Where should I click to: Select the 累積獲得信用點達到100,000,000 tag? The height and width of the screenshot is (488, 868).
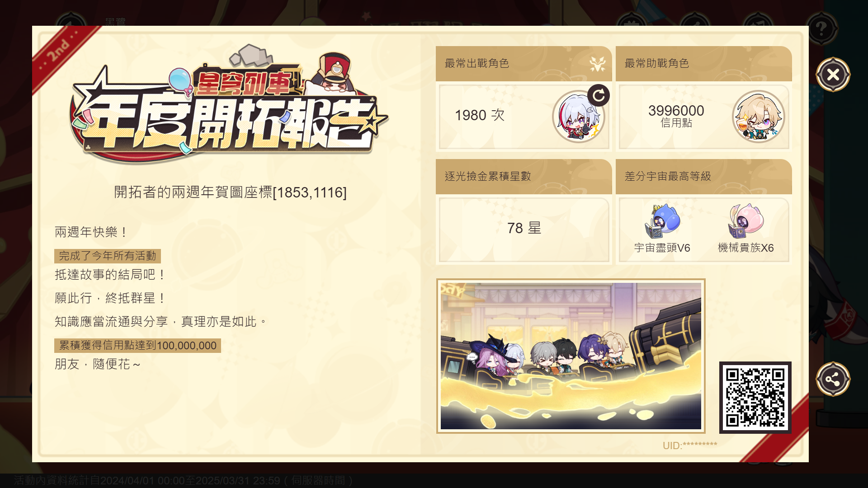tap(137, 346)
